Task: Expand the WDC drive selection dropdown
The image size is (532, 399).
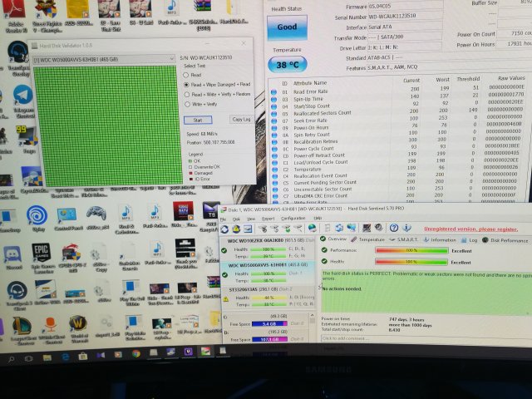Action: pos(173,58)
